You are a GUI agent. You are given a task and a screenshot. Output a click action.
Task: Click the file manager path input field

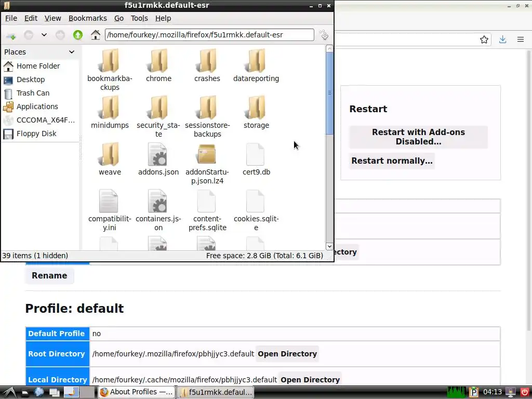coord(209,35)
